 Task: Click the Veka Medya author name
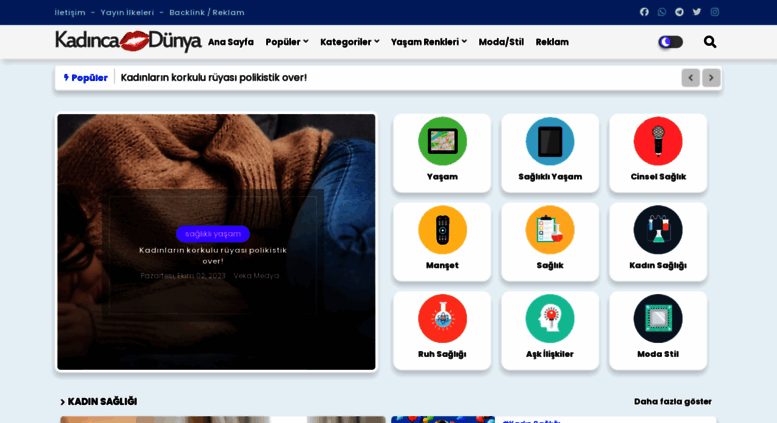[256, 275]
